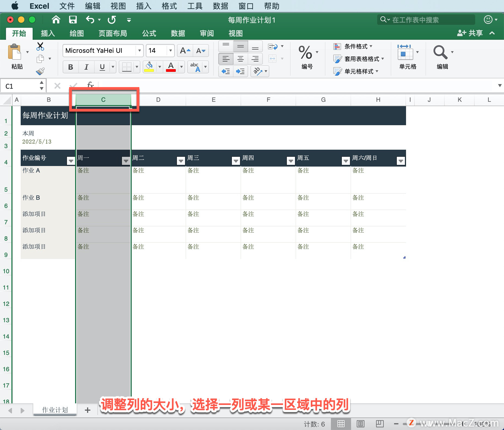The height and width of the screenshot is (430, 504).
Task: Switch to Normal grid view in status bar
Action: (341, 424)
